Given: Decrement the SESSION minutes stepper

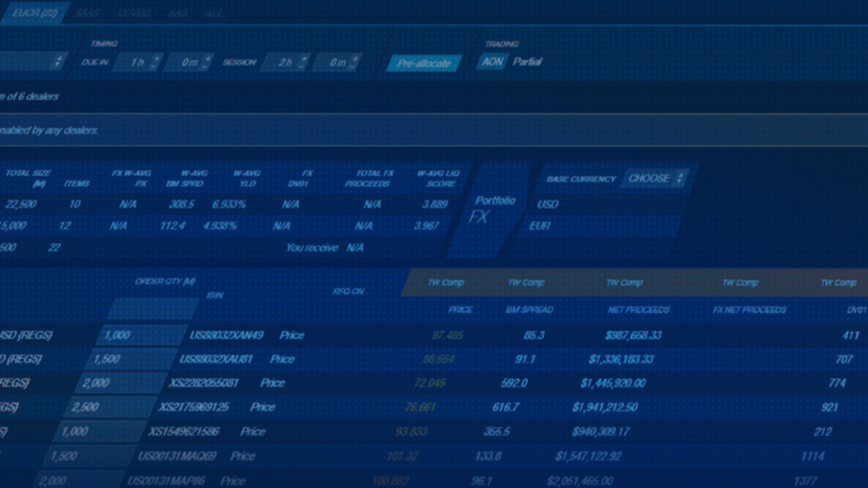Looking at the screenshot, I should 353,65.
